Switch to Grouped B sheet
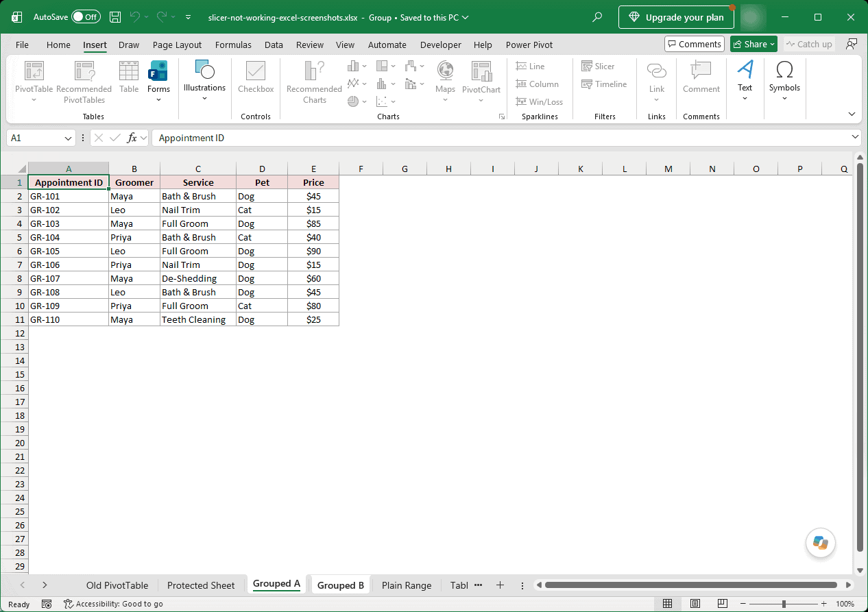This screenshot has height=612, width=868. (341, 585)
